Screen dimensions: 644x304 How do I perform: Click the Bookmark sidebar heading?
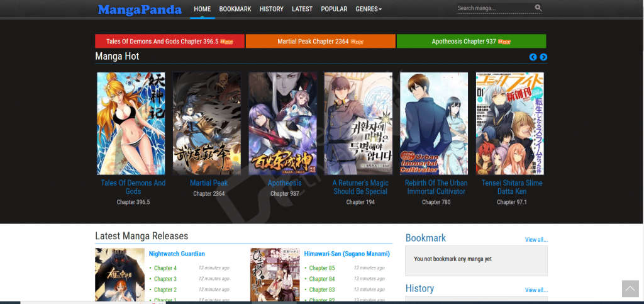click(426, 238)
